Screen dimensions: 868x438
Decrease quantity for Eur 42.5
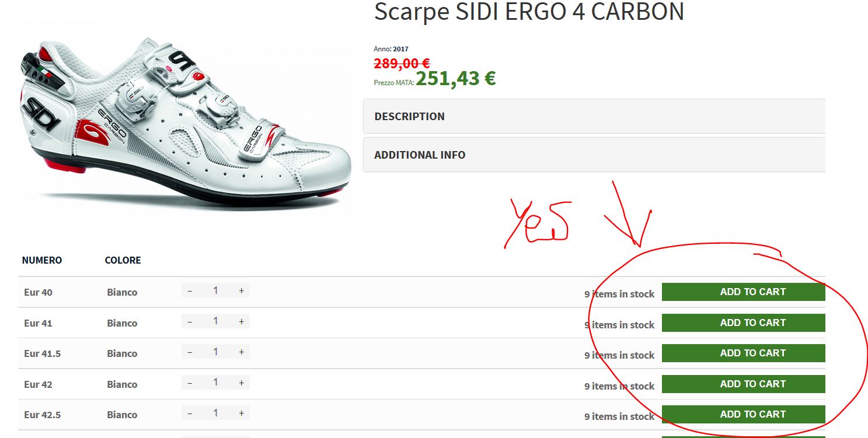[x=190, y=413]
